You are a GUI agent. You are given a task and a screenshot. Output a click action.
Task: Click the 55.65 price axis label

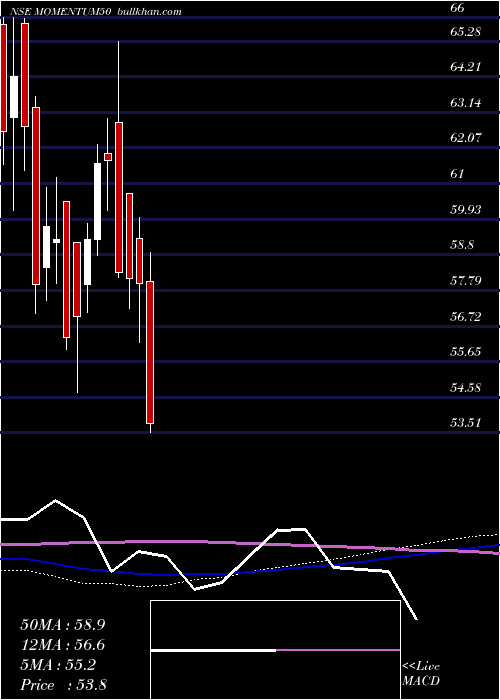(x=466, y=352)
